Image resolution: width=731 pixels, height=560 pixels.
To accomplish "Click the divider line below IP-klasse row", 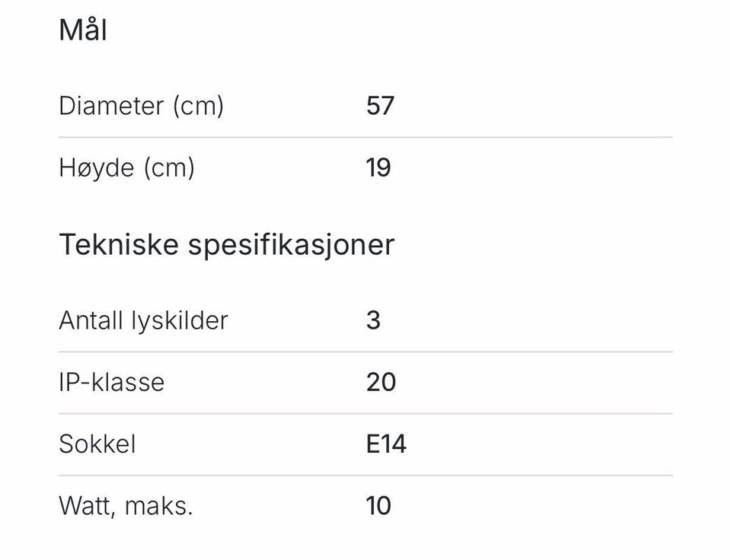I will click(365, 413).
